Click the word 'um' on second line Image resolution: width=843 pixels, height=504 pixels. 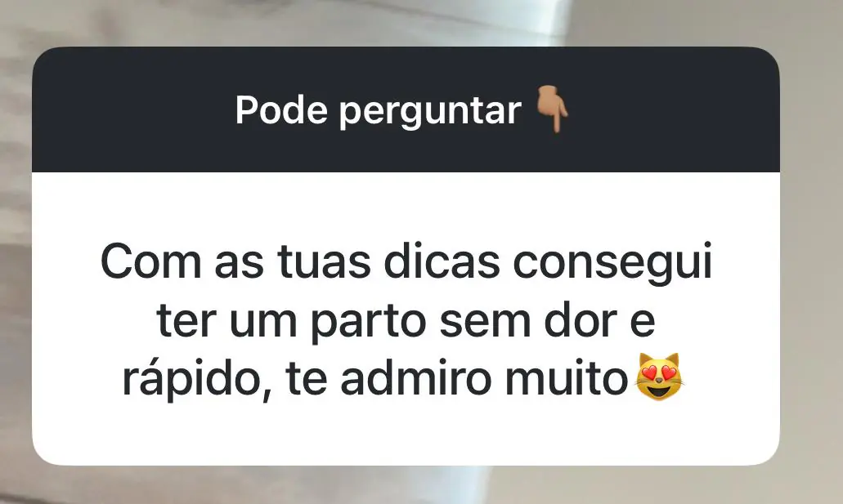tap(263, 324)
